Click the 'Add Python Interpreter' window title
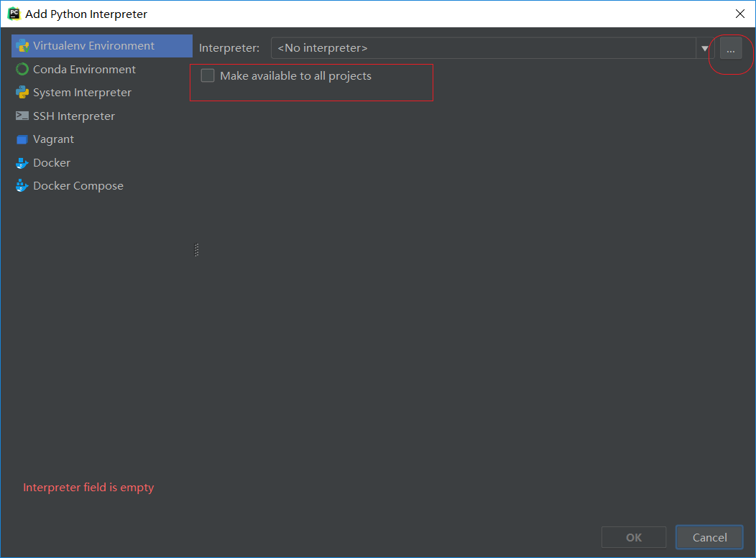The width and height of the screenshot is (756, 558). point(86,14)
